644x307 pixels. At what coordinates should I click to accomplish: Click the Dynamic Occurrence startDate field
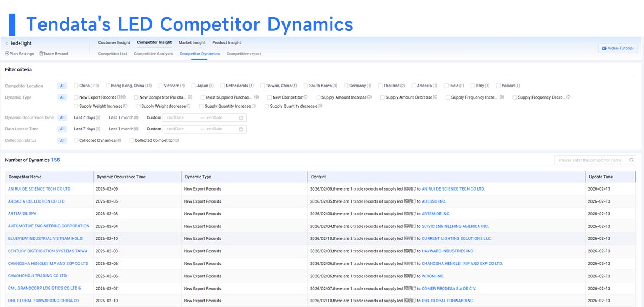coord(181,117)
